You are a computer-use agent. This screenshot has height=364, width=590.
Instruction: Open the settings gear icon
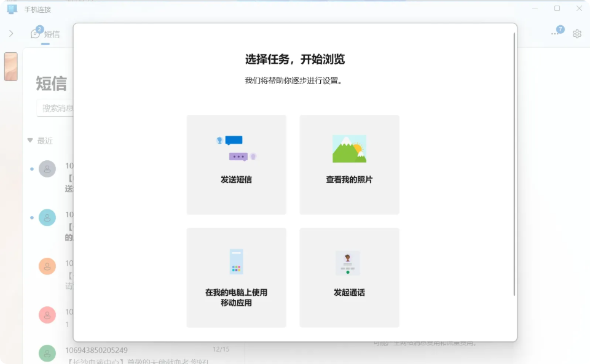pos(577,34)
